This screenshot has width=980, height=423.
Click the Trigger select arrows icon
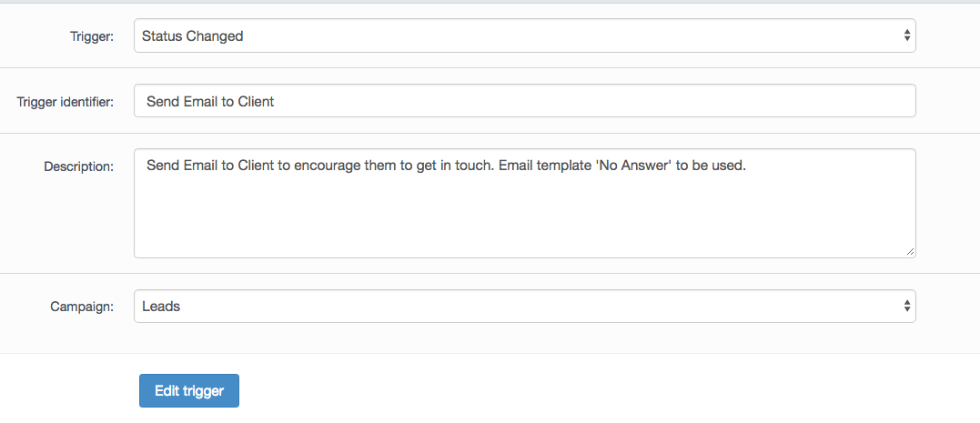pos(906,36)
